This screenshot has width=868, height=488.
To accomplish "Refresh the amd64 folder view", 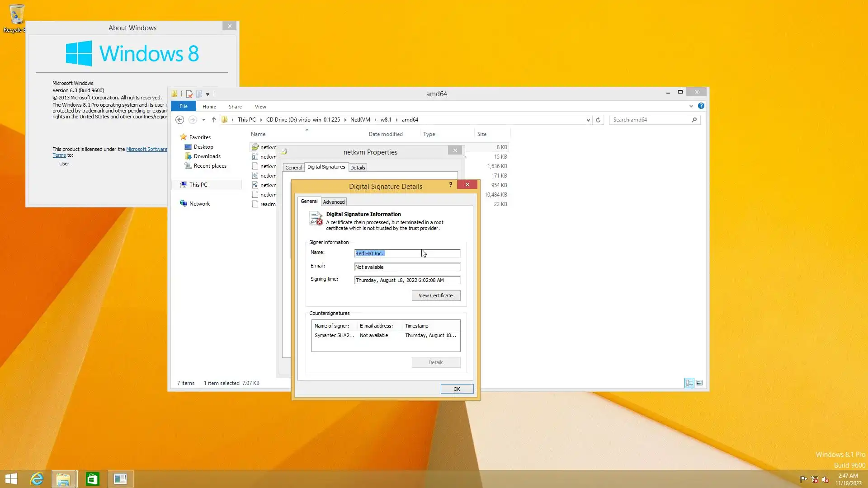I will (598, 120).
